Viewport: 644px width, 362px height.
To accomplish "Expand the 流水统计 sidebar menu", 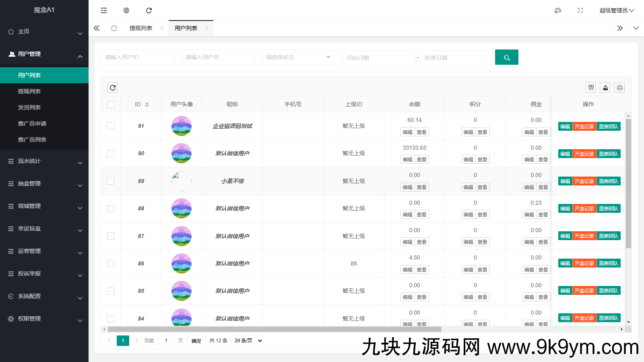I will pos(44,161).
